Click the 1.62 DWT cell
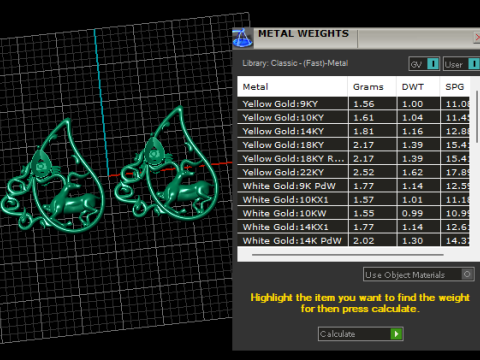Image resolution: width=480 pixels, height=360 pixels. coord(418,172)
